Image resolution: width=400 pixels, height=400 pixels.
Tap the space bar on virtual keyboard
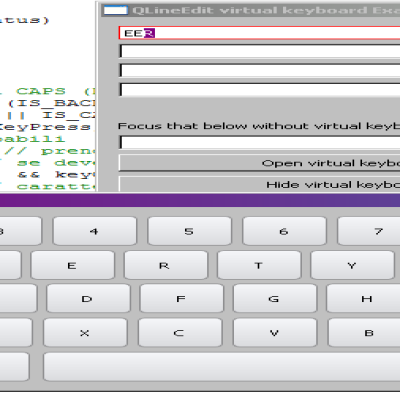pos(222,367)
